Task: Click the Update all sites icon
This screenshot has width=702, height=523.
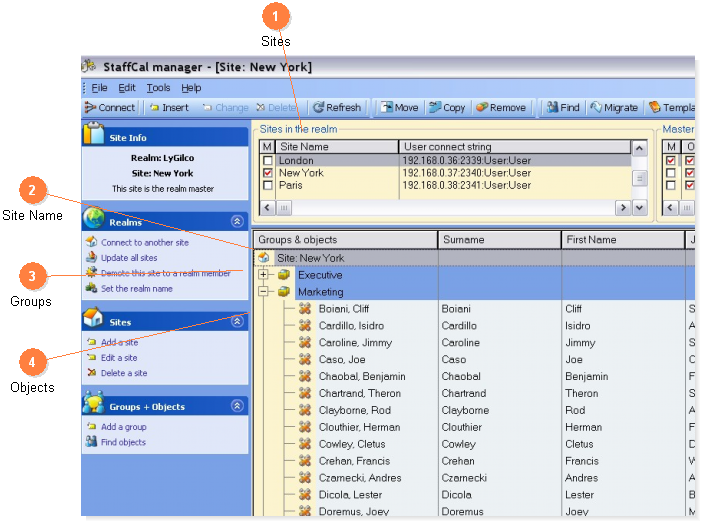Action: 91,257
